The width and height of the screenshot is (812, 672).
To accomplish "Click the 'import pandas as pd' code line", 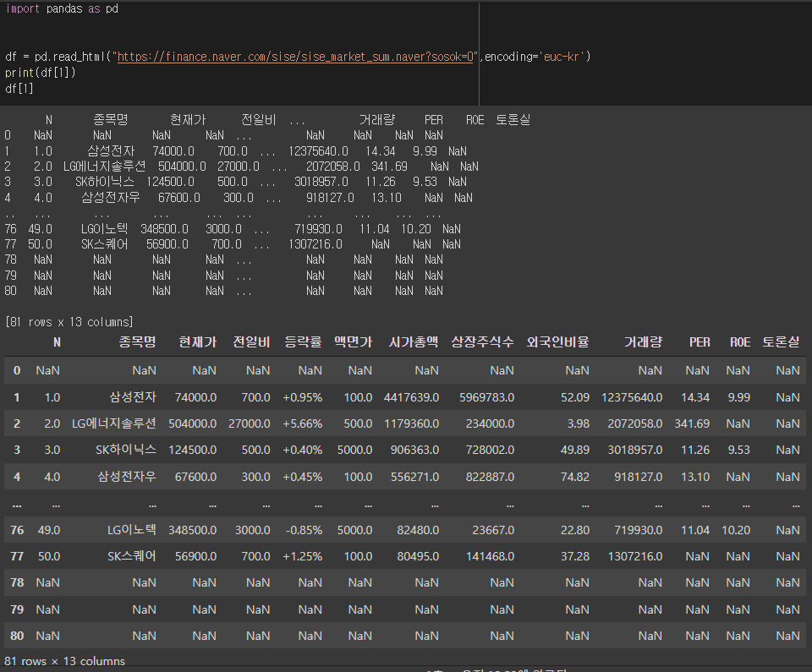I will (x=62, y=8).
